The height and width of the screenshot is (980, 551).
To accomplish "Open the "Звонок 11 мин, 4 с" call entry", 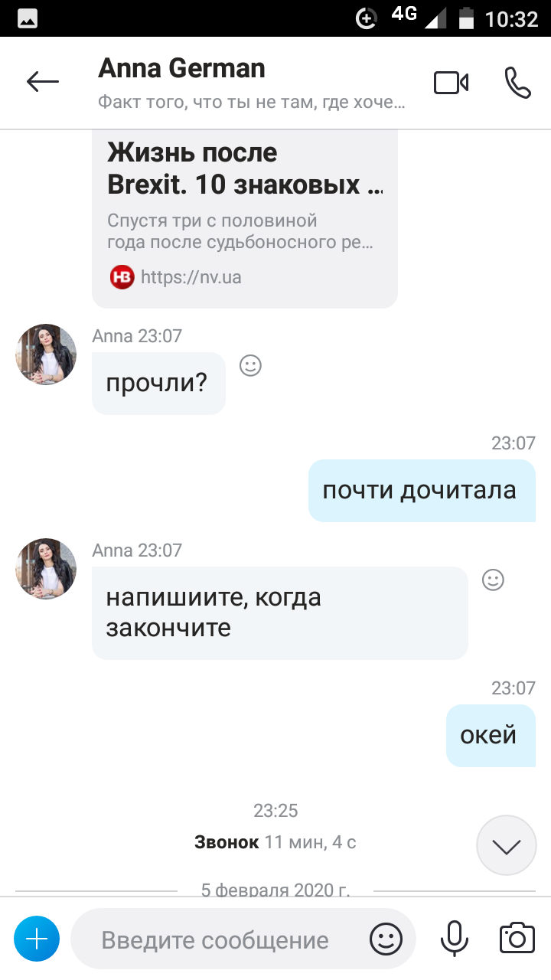I will [x=275, y=843].
